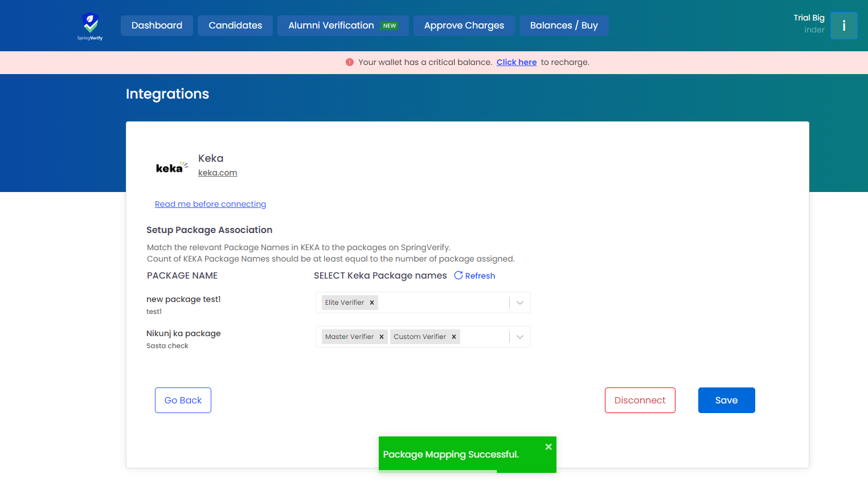Viewport: 868px width, 490px height.
Task: Dismiss the Package Mapping Successful toast
Action: [x=548, y=447]
